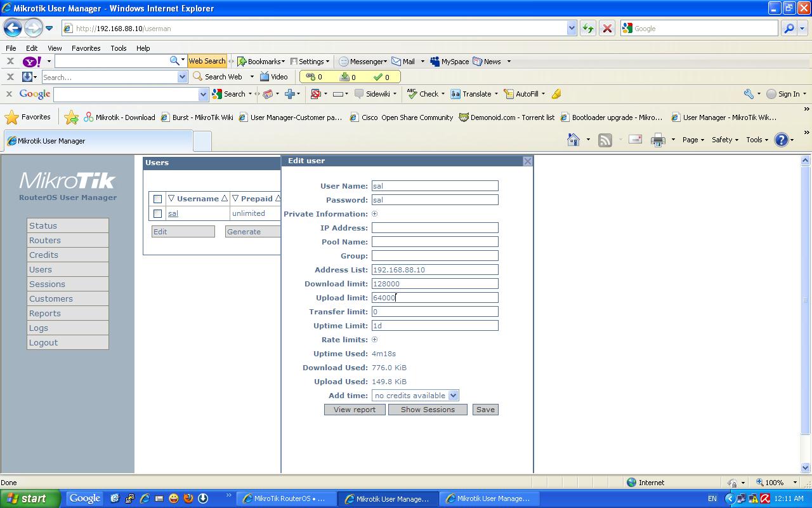Open Bookmarks on the Yahoo toolbar
Screen dimensions: 812x508
(261, 62)
